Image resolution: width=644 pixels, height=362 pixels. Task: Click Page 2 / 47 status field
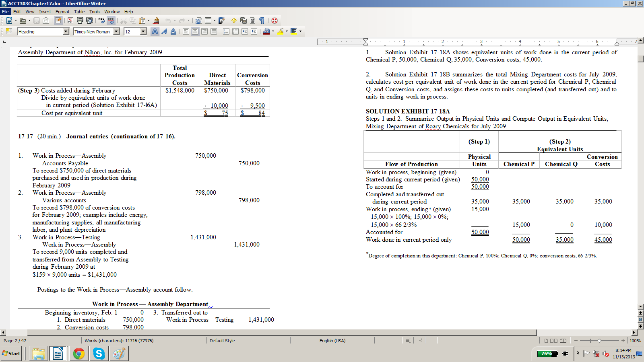[x=15, y=341]
